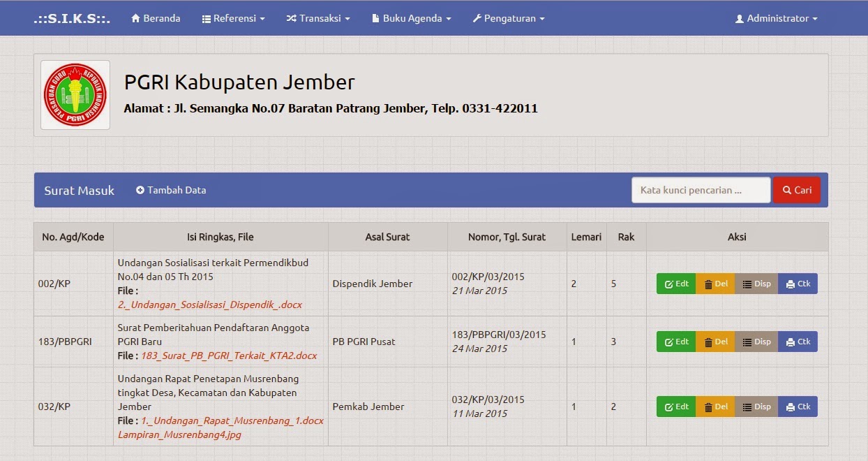The width and height of the screenshot is (868, 461).
Task: Click the 032/KP/03/2015 letter number
Action: 488,400
